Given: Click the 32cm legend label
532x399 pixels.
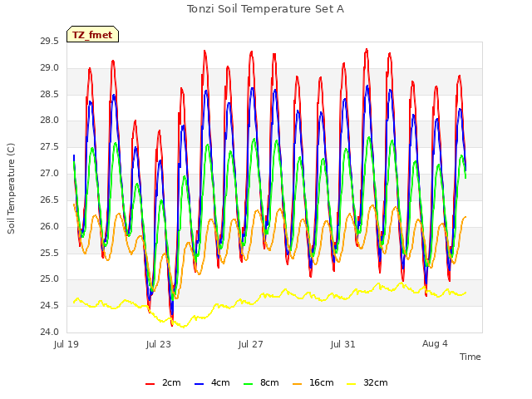Looking at the screenshot, I should coord(375,382).
